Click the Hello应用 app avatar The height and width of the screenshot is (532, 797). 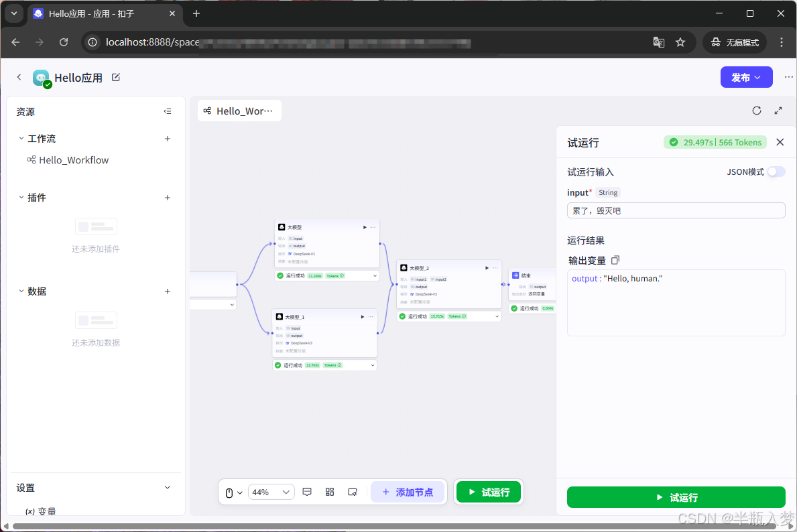click(x=41, y=78)
